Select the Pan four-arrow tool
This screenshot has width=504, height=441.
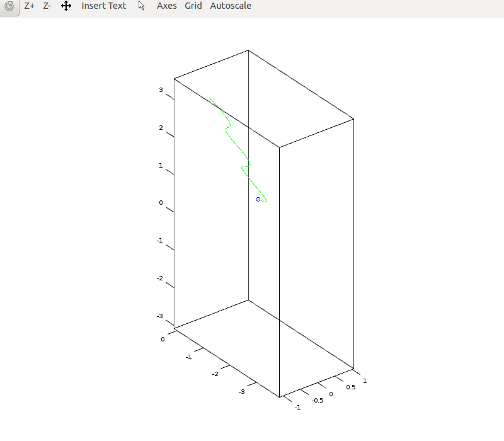(66, 6)
